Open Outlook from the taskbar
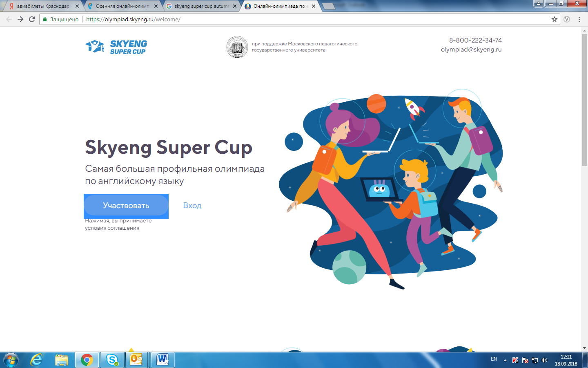The height and width of the screenshot is (368, 588). (137, 360)
